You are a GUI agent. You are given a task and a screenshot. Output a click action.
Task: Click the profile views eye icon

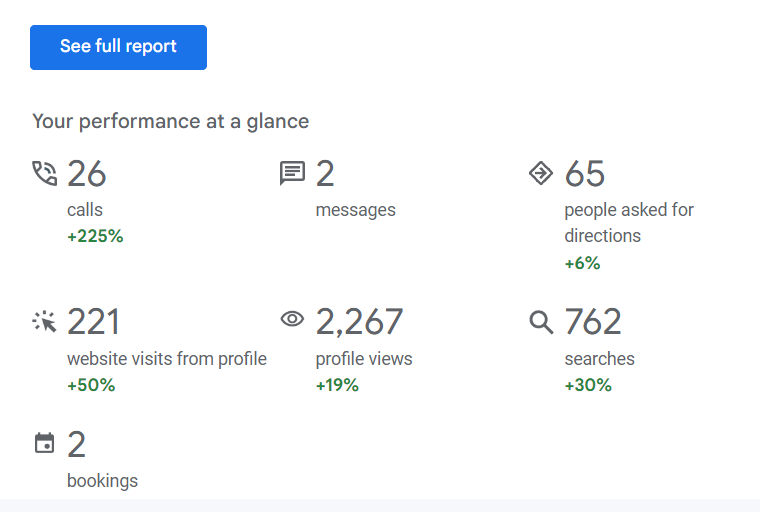292,319
